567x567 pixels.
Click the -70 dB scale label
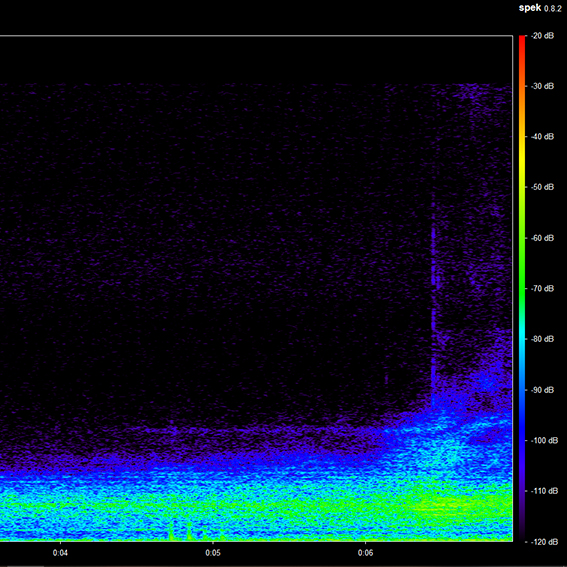tap(543, 289)
